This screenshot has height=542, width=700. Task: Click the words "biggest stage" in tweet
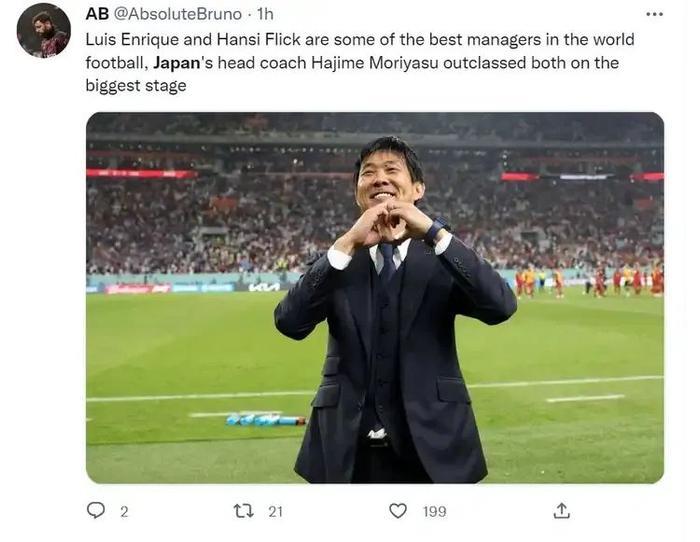pos(136,85)
